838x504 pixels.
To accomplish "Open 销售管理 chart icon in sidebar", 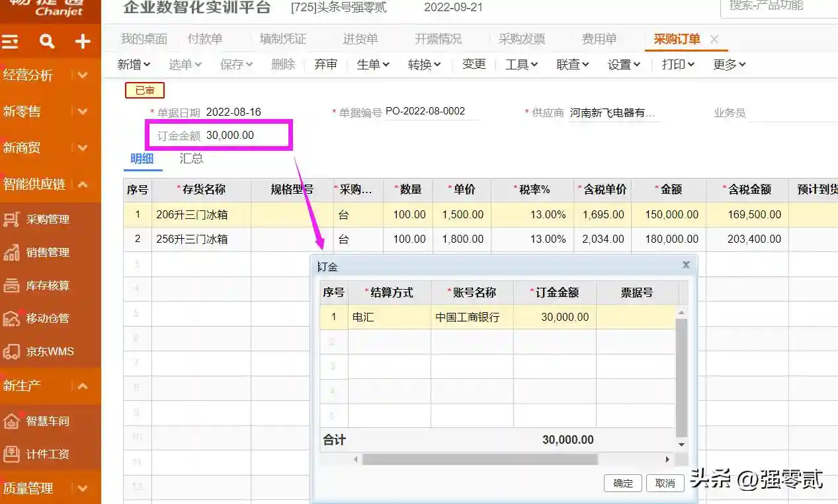I will (11, 253).
